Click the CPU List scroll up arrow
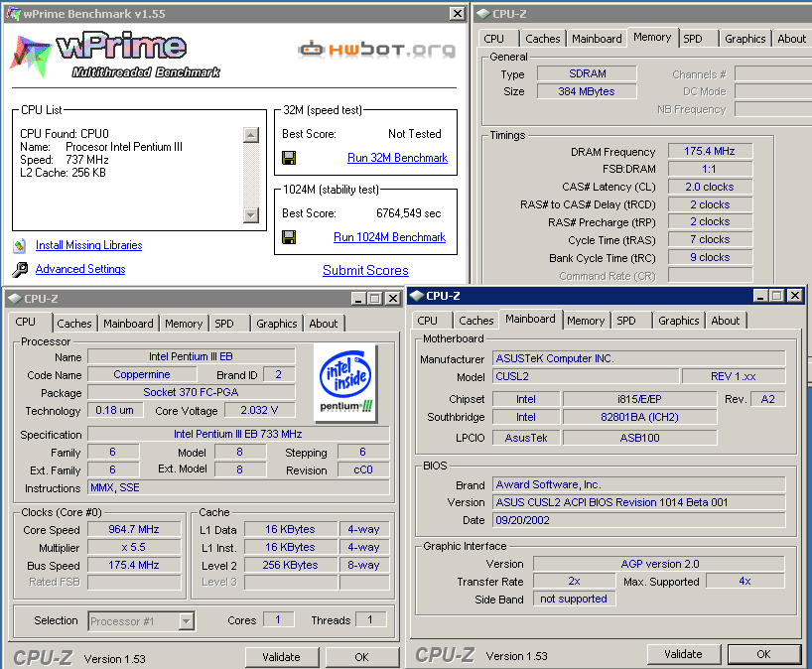Viewport: 812px width, 669px height. pyautogui.click(x=251, y=134)
